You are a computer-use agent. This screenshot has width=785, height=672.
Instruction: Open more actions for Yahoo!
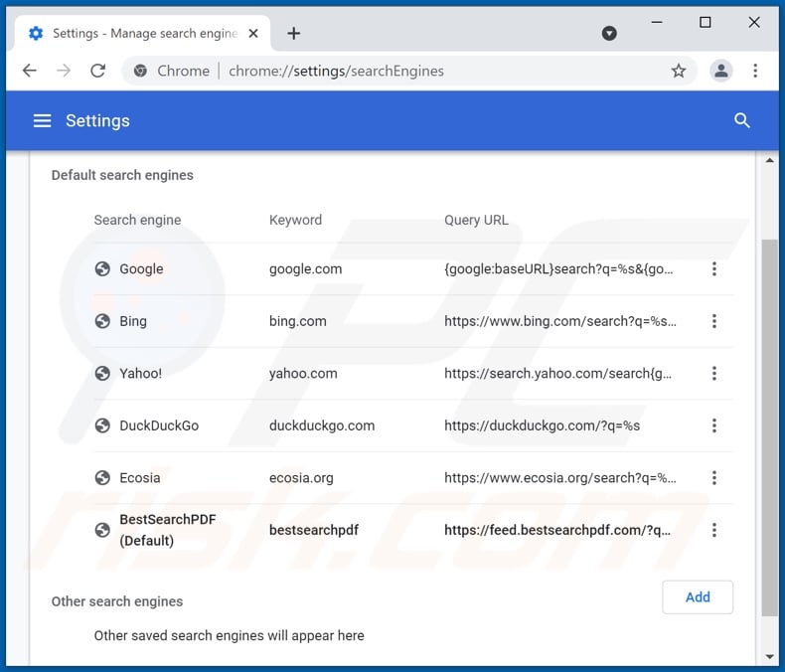[x=713, y=373]
